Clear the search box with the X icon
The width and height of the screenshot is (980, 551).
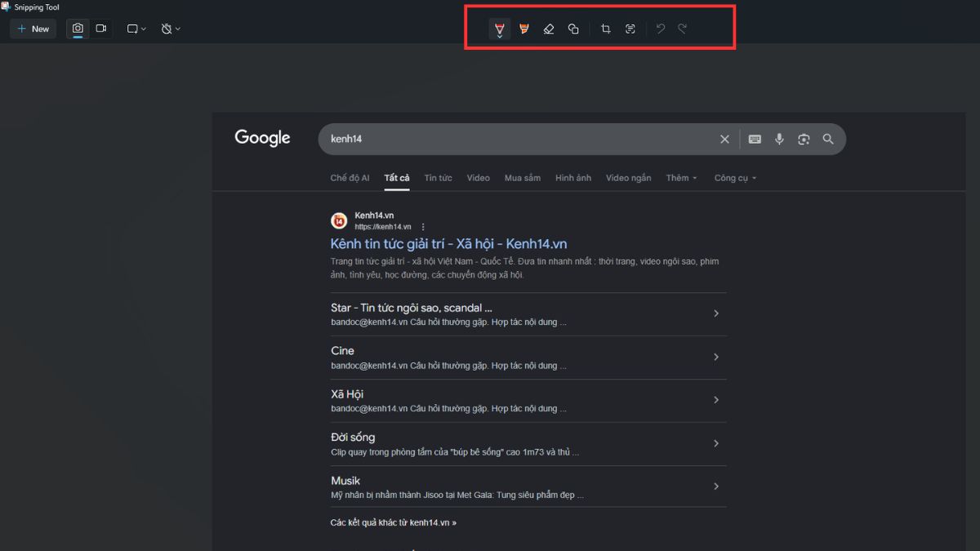(x=724, y=140)
